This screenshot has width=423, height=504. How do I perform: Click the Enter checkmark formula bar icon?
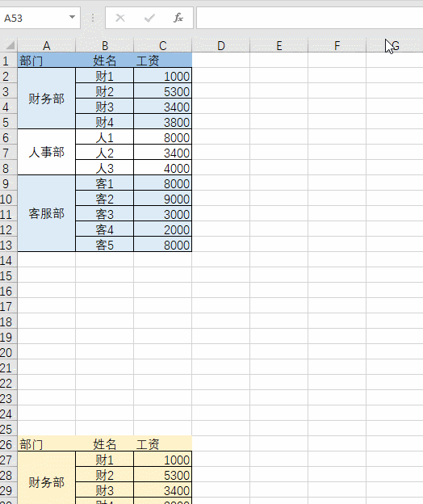pyautogui.click(x=149, y=18)
